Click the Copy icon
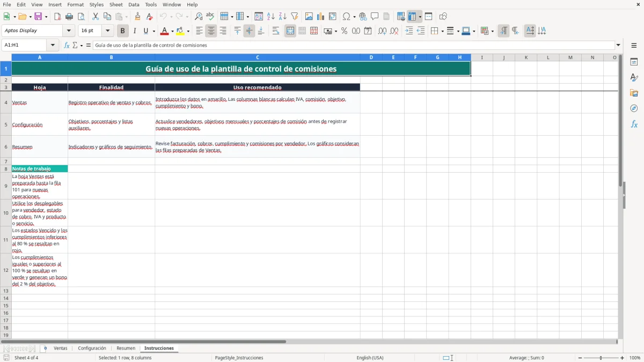This screenshot has width=644, height=362. [x=107, y=17]
